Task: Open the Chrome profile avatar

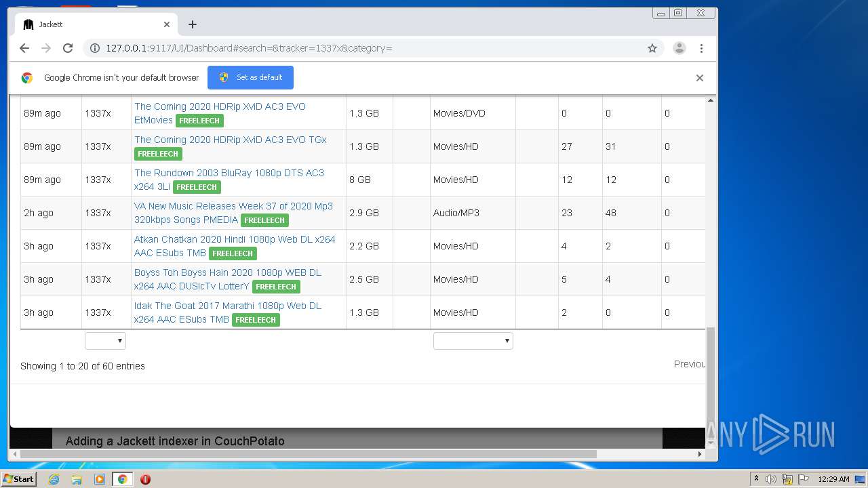Action: [x=679, y=48]
